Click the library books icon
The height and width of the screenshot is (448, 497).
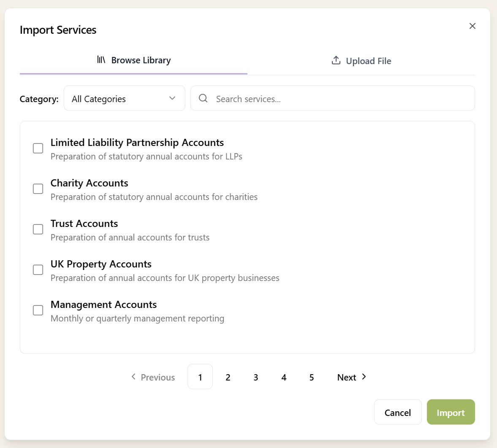101,59
